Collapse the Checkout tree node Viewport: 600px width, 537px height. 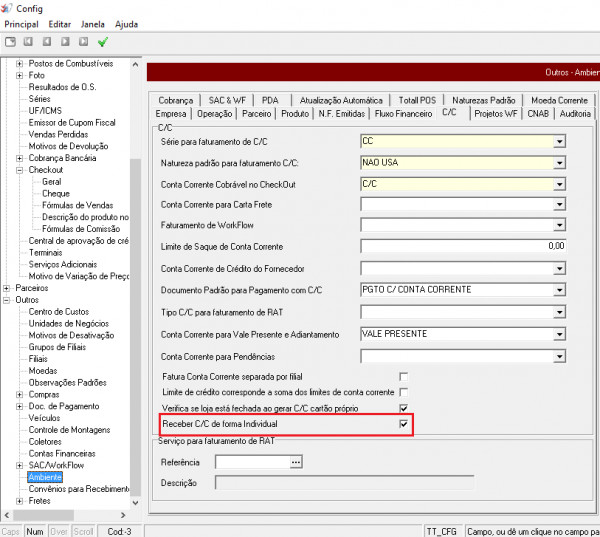(20, 171)
